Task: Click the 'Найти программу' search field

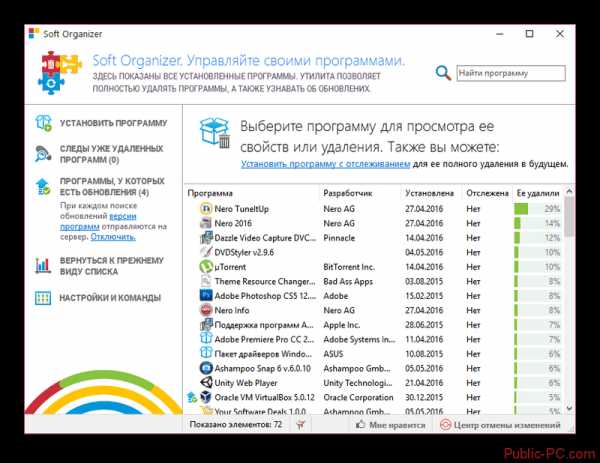Action: click(x=511, y=73)
